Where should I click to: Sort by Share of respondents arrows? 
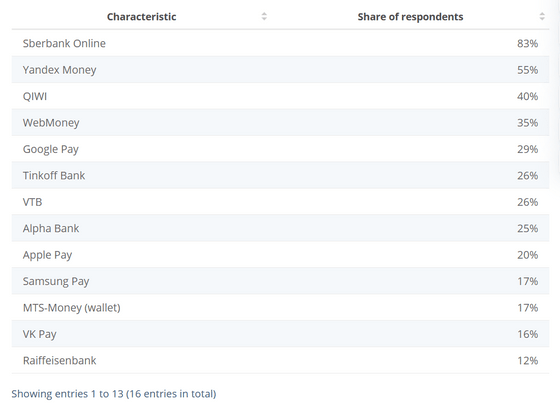tap(542, 16)
